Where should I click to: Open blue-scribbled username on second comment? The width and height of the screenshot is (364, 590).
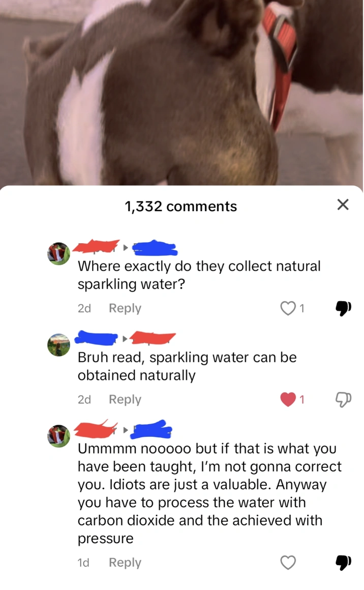click(96, 338)
